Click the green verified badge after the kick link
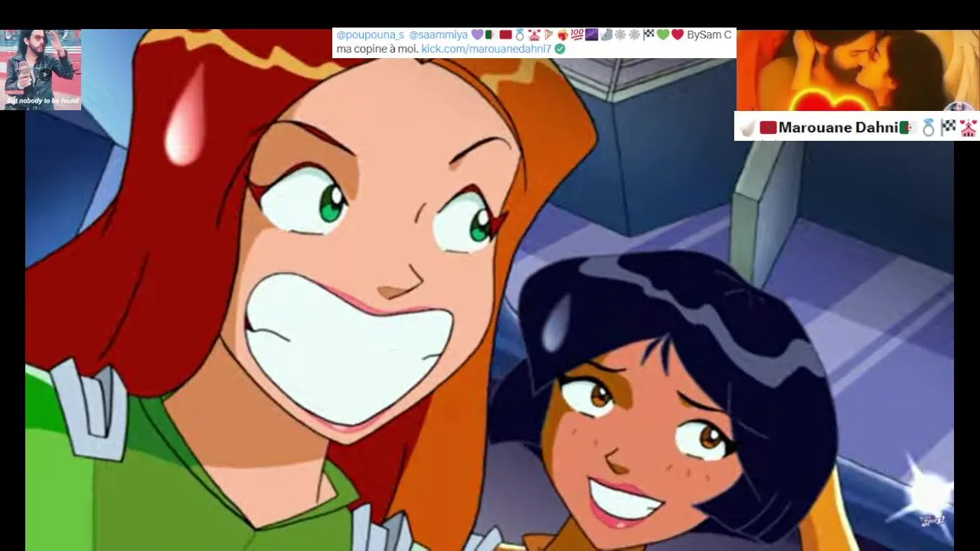 [560, 48]
